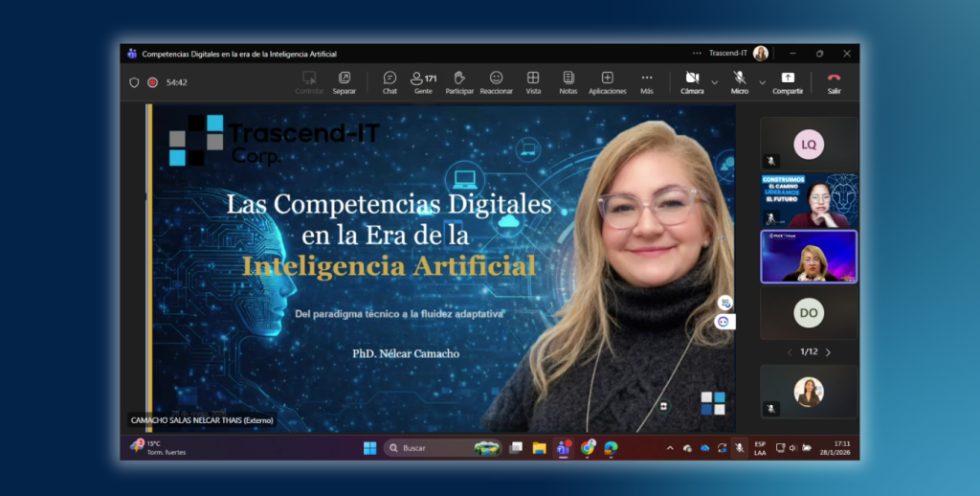Change layout using the Vista icon
The image size is (980, 496).
(x=533, y=82)
